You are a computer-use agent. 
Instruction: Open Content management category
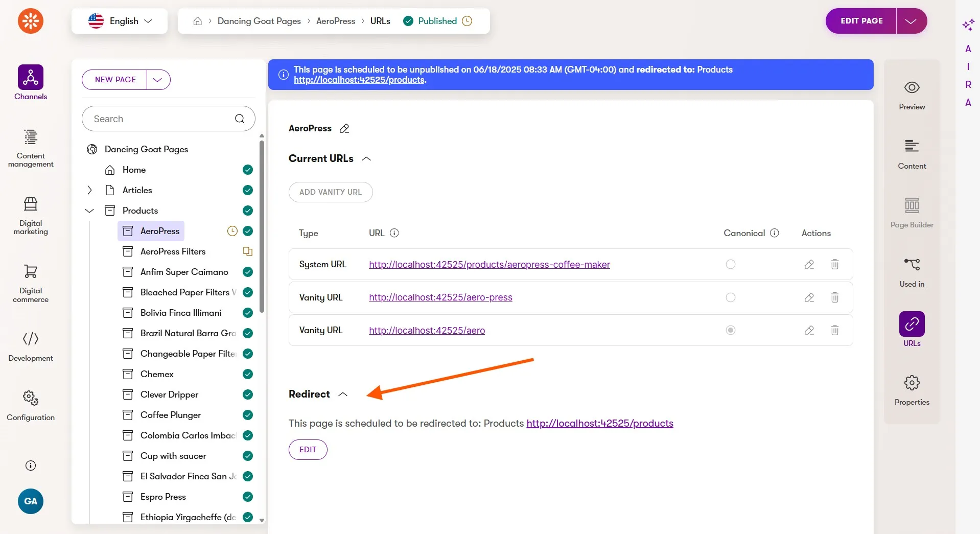[x=31, y=148]
